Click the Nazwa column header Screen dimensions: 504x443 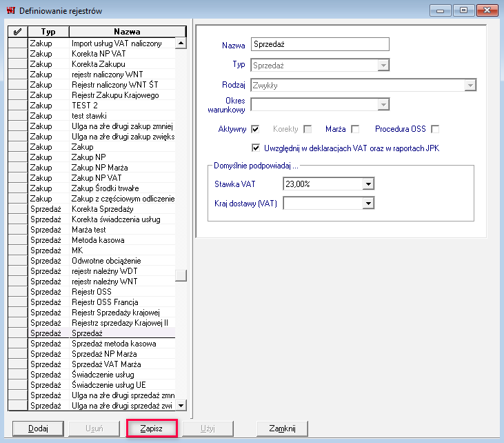(128, 32)
